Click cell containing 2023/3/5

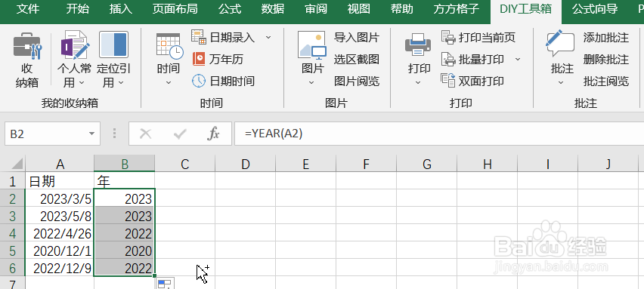click(60, 198)
